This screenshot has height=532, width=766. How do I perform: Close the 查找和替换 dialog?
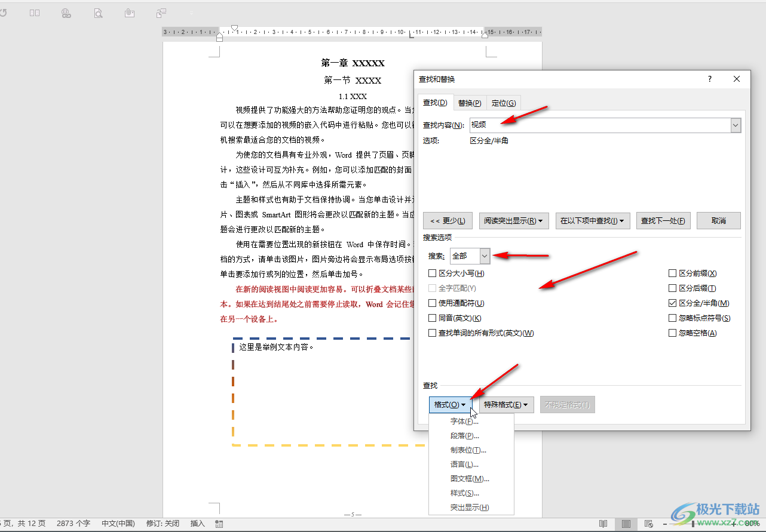[737, 79]
